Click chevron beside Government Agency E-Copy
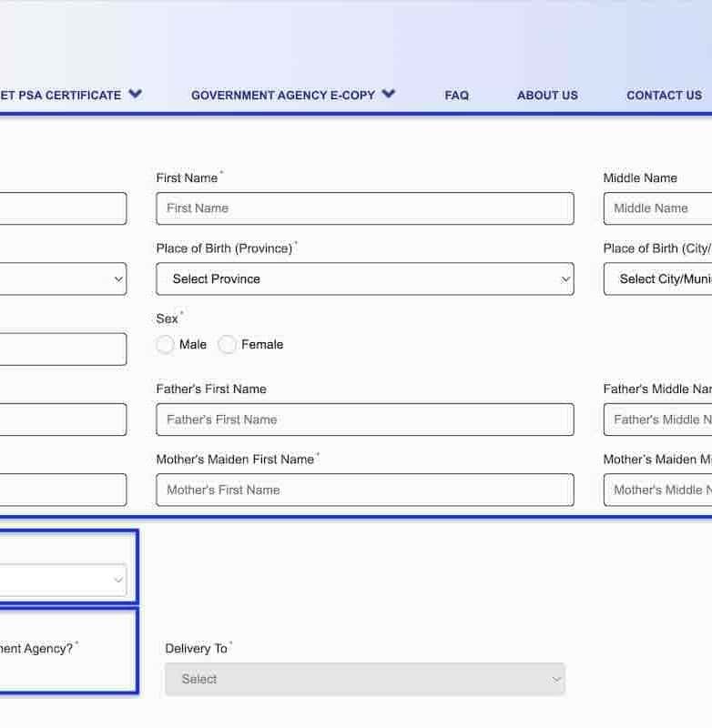 click(x=389, y=94)
